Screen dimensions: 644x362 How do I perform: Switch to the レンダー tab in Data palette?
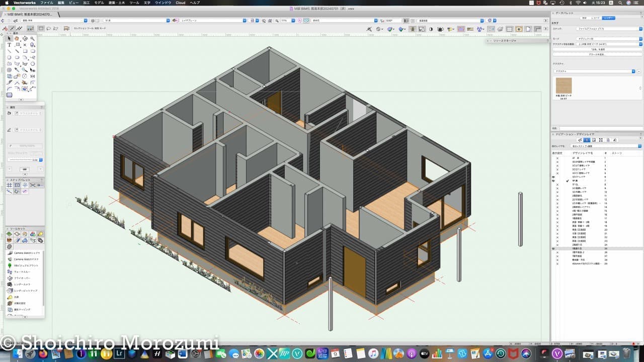point(609,18)
